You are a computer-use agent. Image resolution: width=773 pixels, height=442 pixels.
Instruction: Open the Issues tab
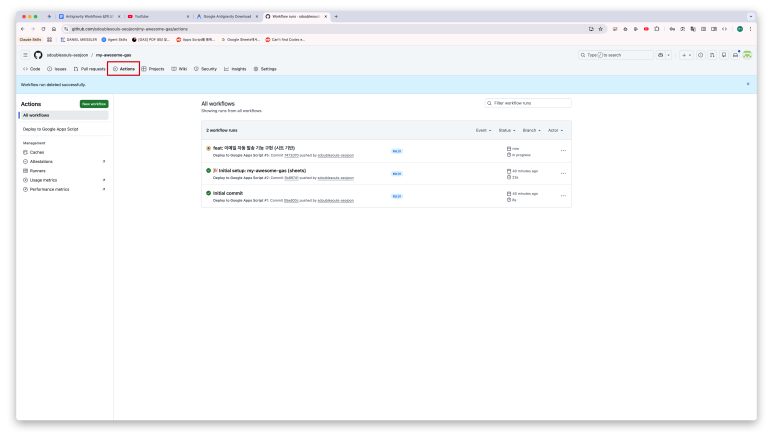[56, 69]
